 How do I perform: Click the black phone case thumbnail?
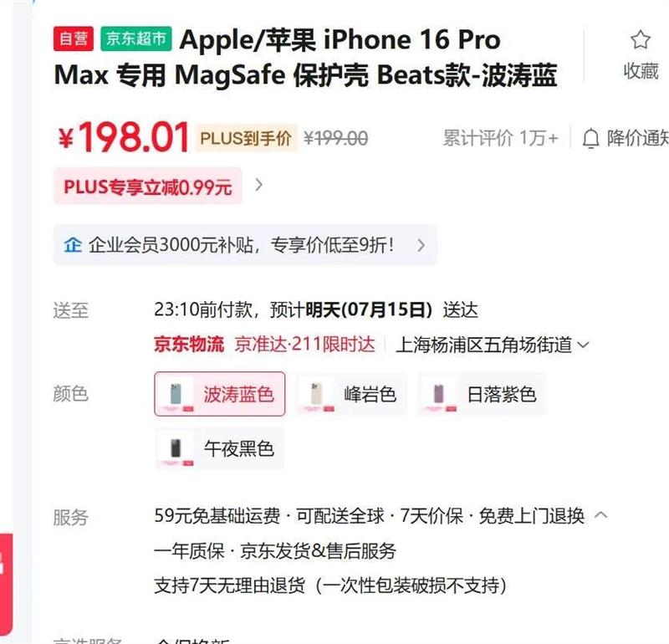point(176,448)
